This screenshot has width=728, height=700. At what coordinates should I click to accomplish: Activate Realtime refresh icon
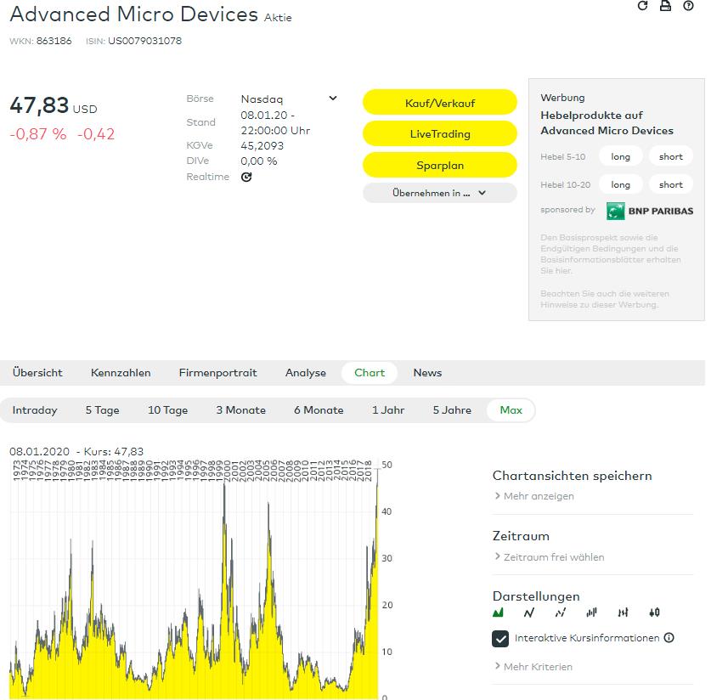coord(245,178)
